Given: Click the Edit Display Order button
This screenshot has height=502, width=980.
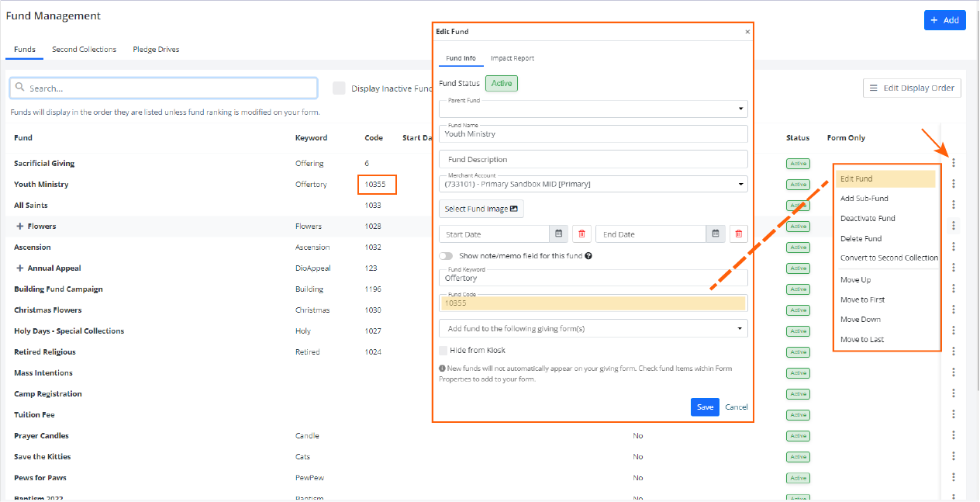Looking at the screenshot, I should [x=912, y=88].
